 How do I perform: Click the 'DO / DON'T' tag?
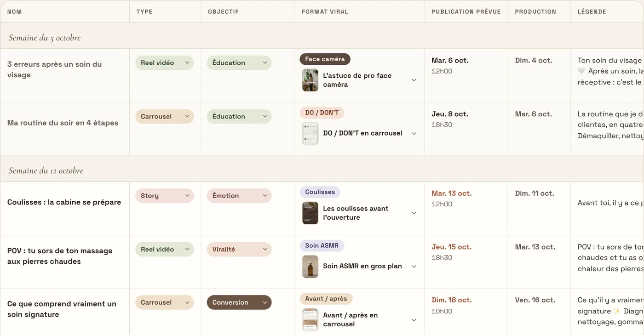point(322,113)
